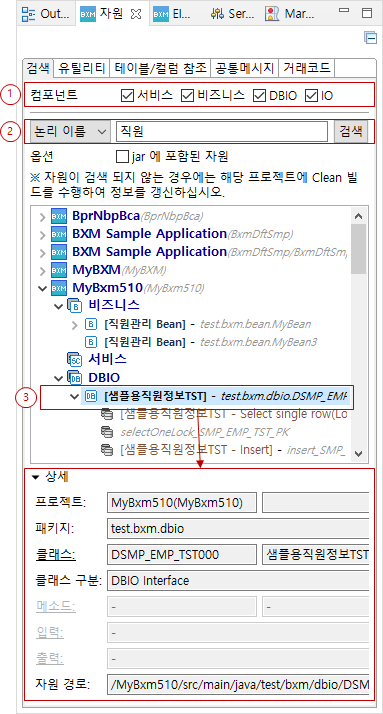Minimize the view panel
The image size is (383, 714).
click(x=345, y=11)
